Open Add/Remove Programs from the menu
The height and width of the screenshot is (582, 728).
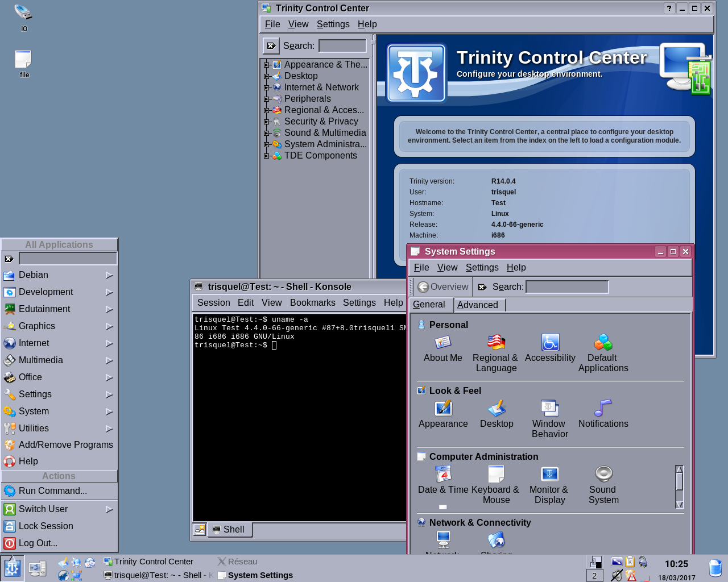59,445
